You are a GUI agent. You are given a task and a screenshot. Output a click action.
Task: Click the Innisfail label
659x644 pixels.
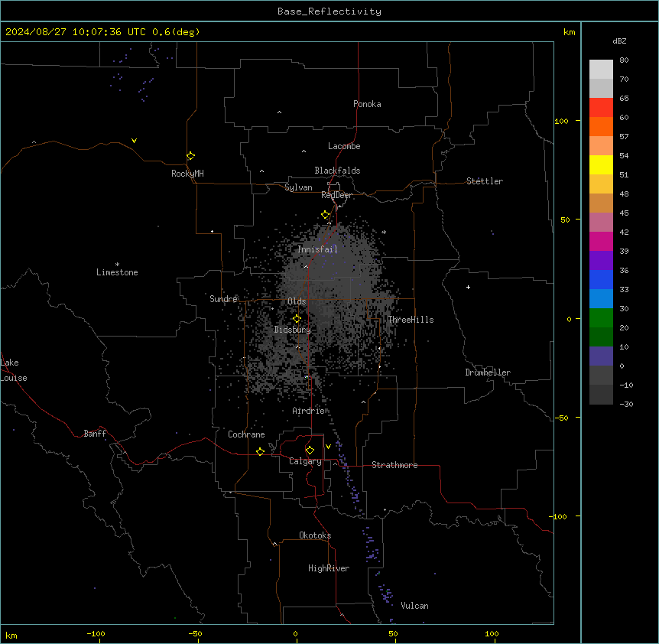coord(317,249)
